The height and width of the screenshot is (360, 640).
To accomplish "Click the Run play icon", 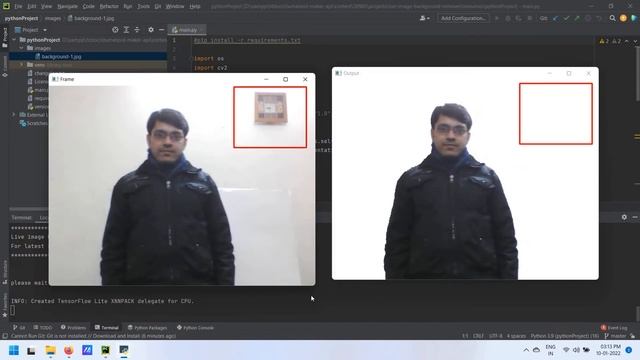I will 497,18.
